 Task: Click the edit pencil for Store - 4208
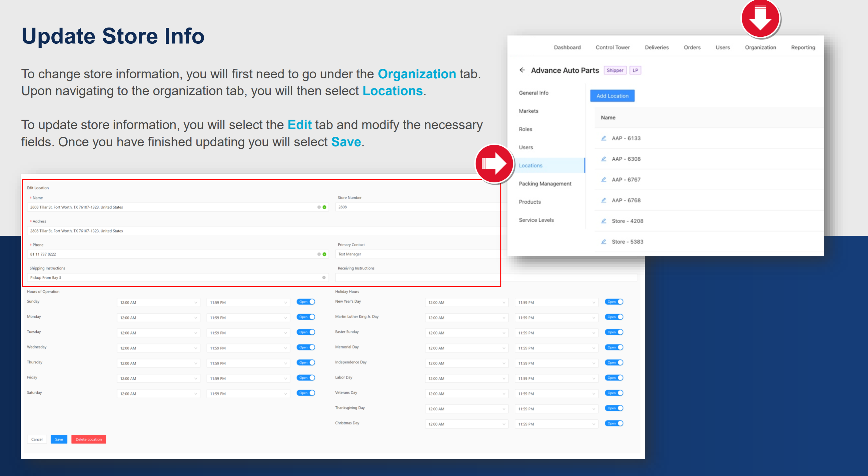(603, 221)
